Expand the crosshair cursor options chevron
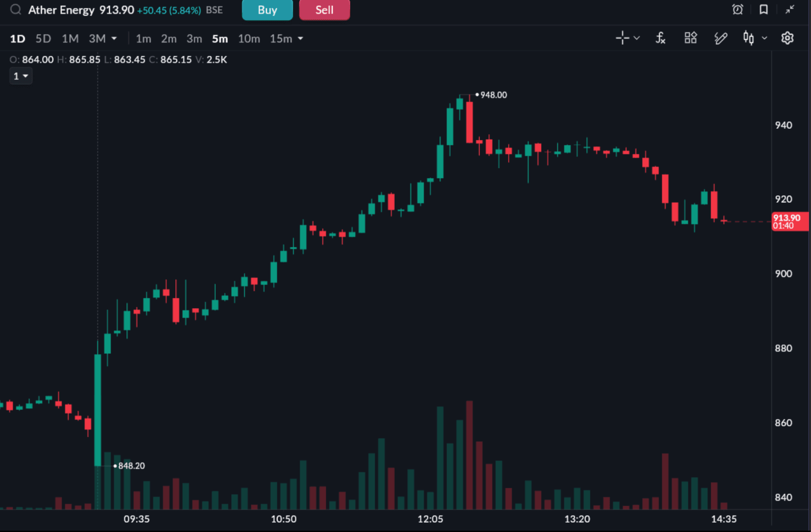811x532 pixels. 637,38
